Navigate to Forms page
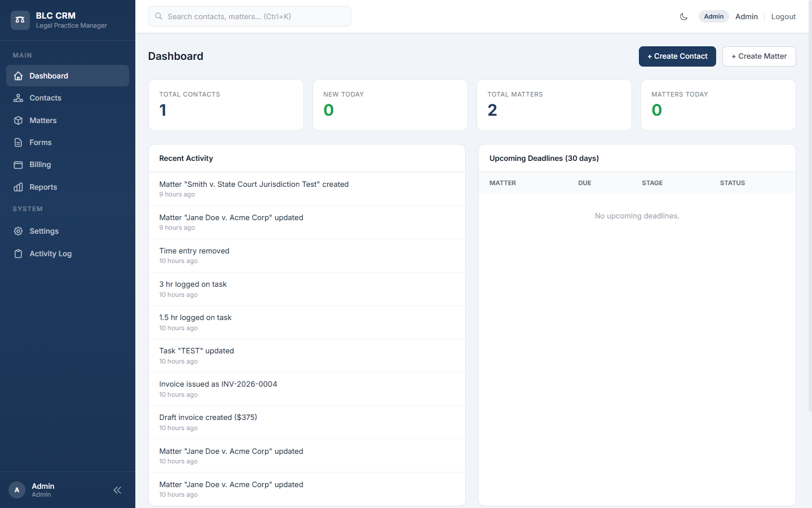This screenshot has width=812, height=508. click(68, 143)
